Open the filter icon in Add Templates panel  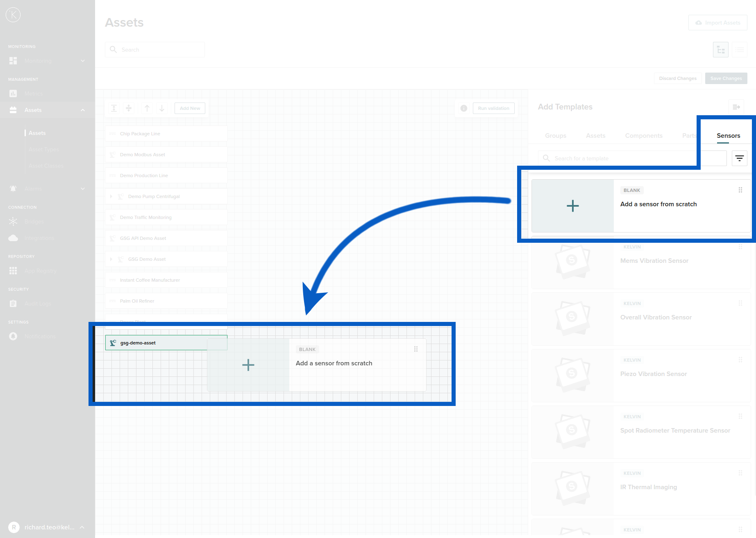pos(739,158)
